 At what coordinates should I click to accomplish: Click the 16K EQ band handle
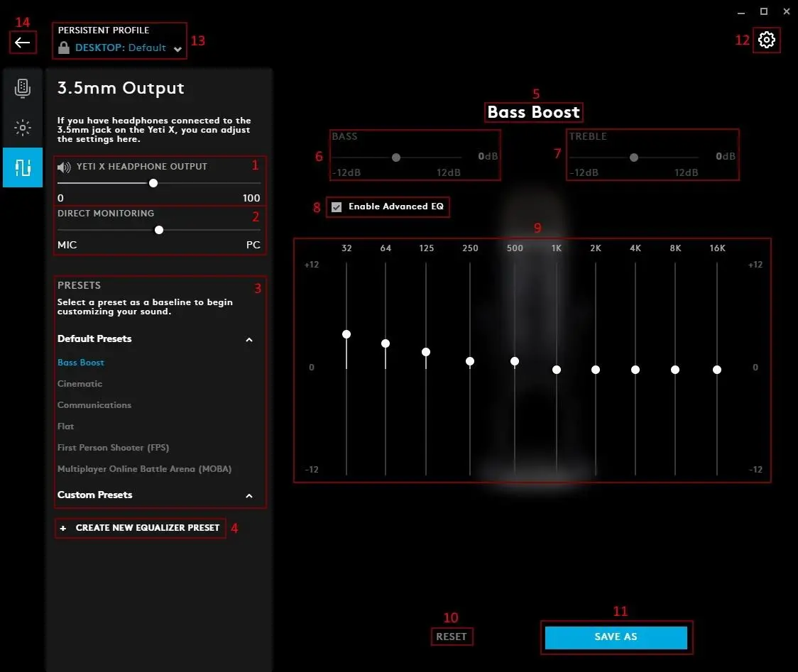pyautogui.click(x=717, y=370)
